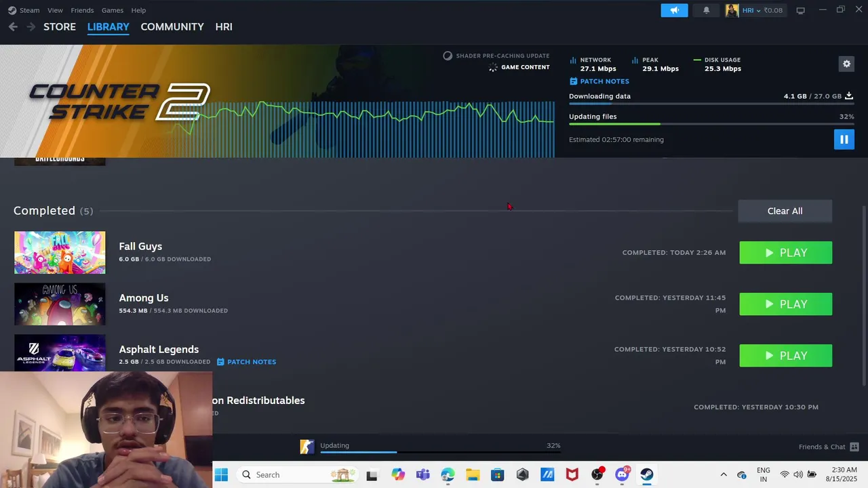Screen dimensions: 868x488
Task: Open the HRI profile tab
Action: click(224, 26)
